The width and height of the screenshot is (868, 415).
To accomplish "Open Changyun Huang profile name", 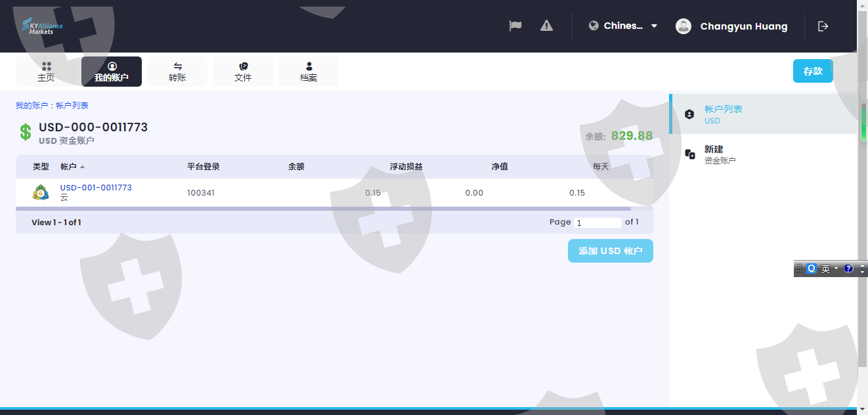I will click(744, 26).
